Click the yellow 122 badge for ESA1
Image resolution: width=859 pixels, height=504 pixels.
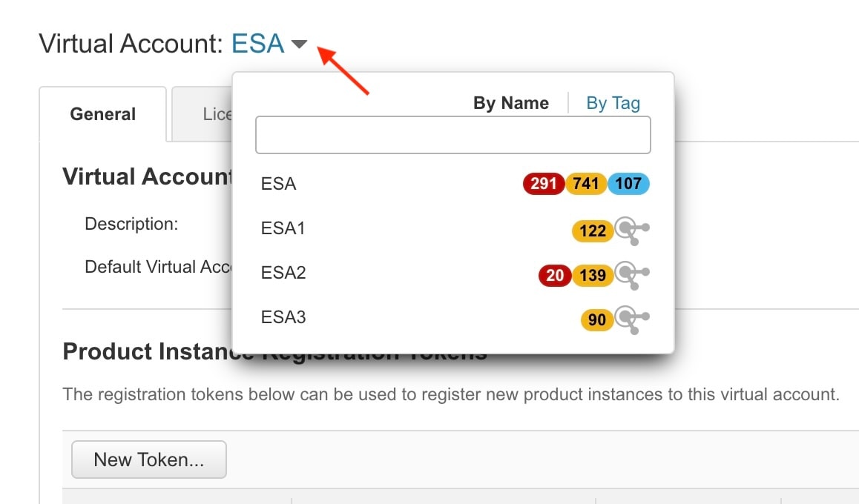coord(593,231)
